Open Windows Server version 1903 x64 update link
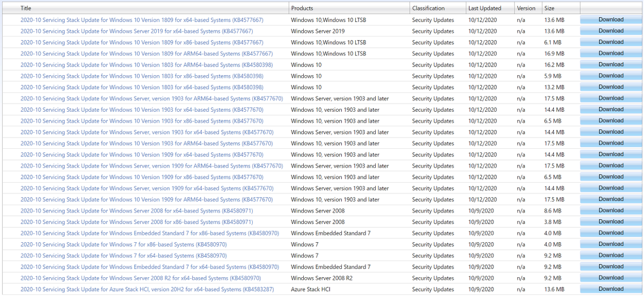 147,132
